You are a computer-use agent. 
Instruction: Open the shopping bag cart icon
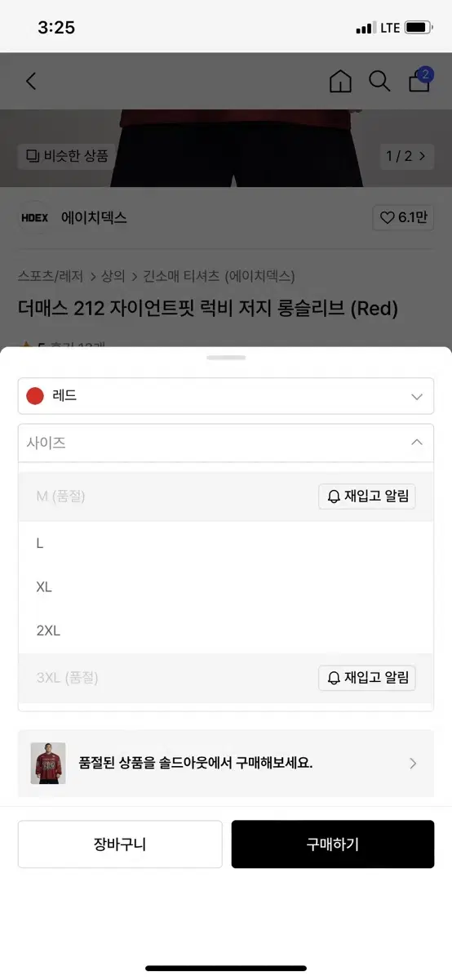pos(419,81)
